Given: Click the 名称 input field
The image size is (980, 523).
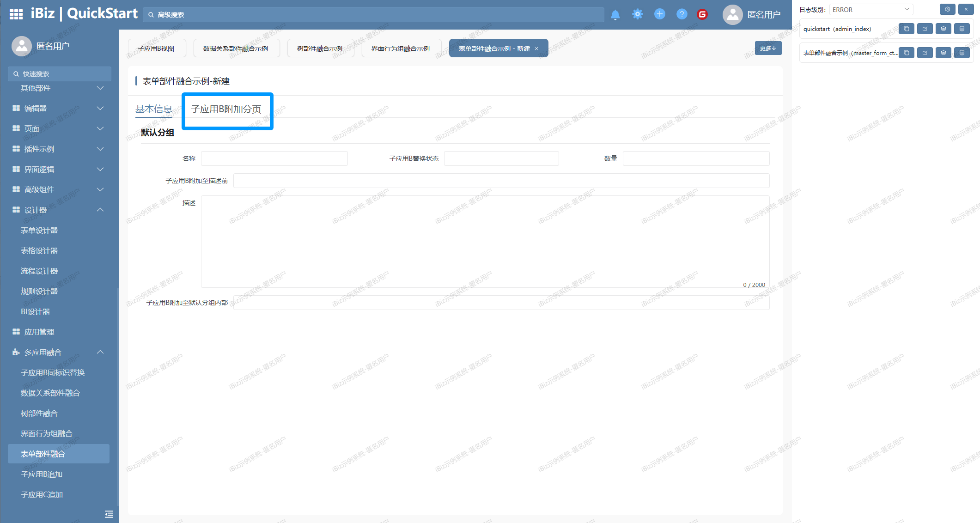Looking at the screenshot, I should pos(274,158).
